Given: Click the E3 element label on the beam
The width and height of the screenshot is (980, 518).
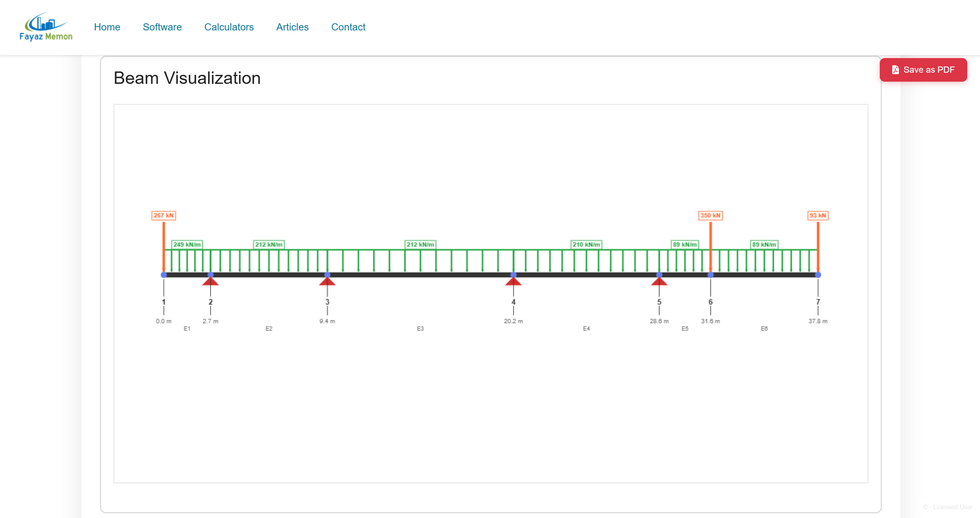Looking at the screenshot, I should [x=421, y=328].
